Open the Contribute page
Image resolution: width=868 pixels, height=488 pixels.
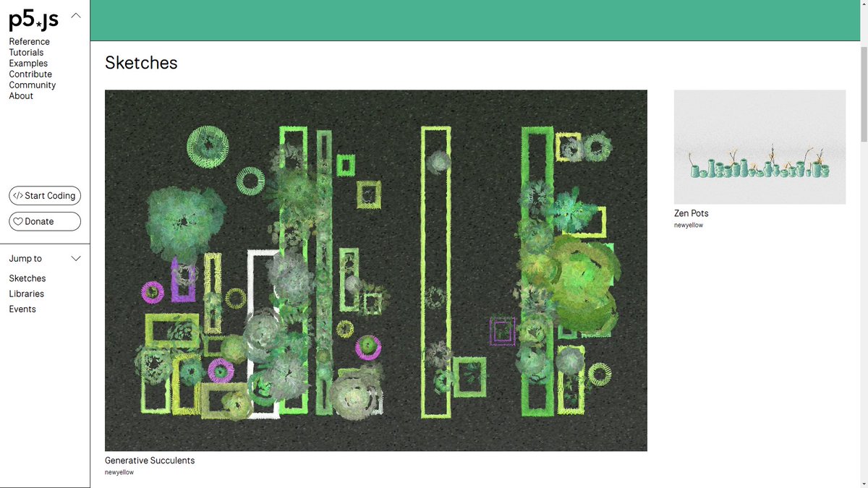coord(30,74)
